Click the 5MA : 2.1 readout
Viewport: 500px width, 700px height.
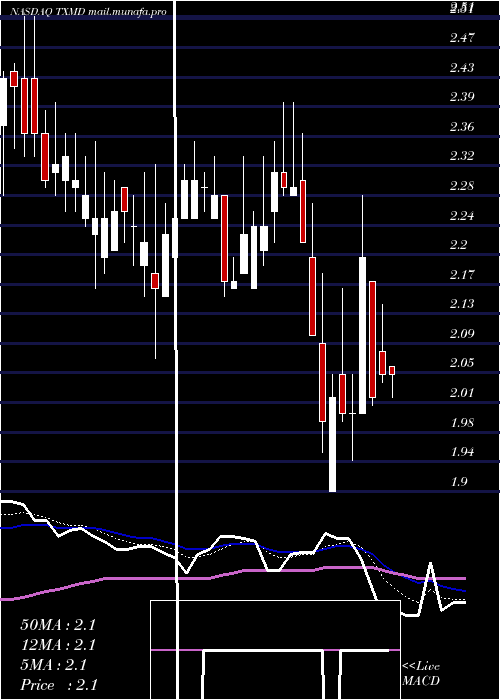(53, 665)
